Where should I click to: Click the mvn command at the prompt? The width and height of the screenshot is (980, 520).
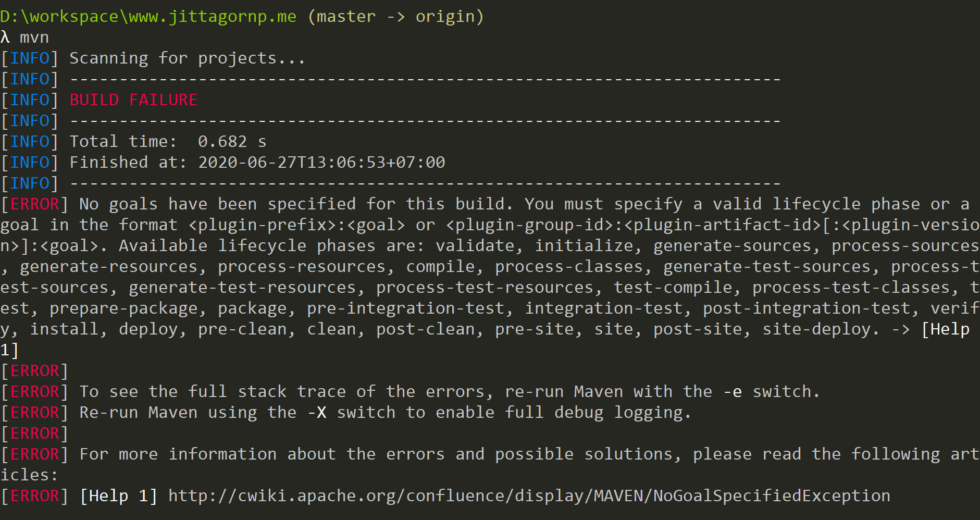point(34,38)
